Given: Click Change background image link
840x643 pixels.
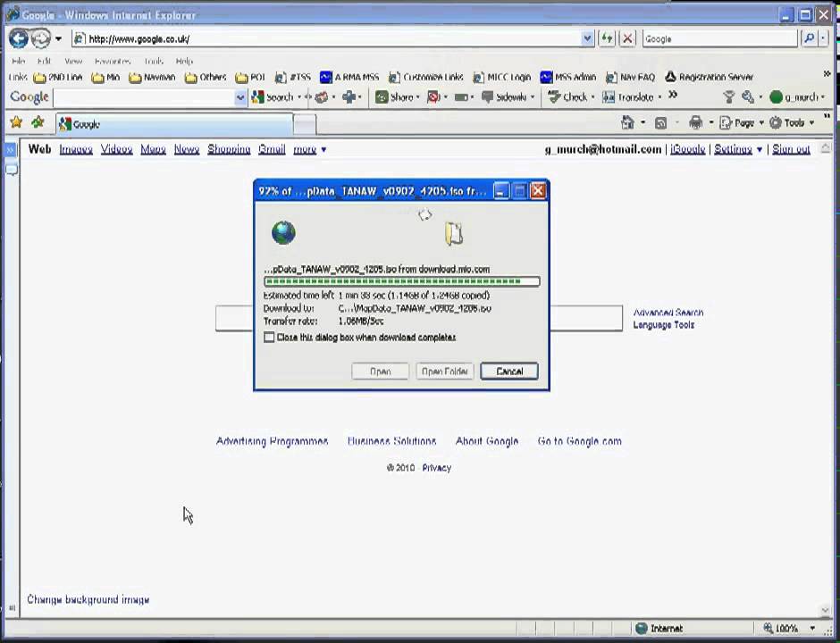Looking at the screenshot, I should click(x=88, y=599).
